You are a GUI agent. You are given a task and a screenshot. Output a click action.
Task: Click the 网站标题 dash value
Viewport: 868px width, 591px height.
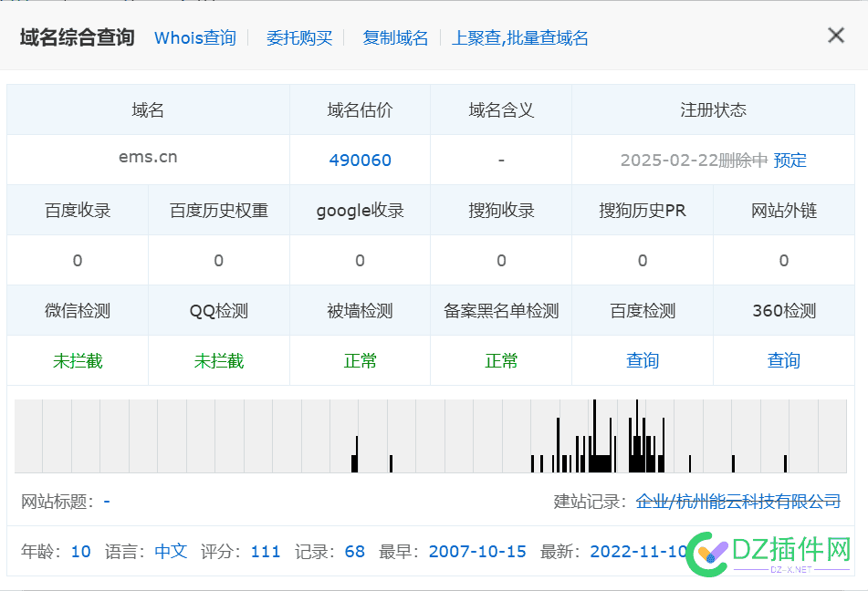[x=107, y=502]
